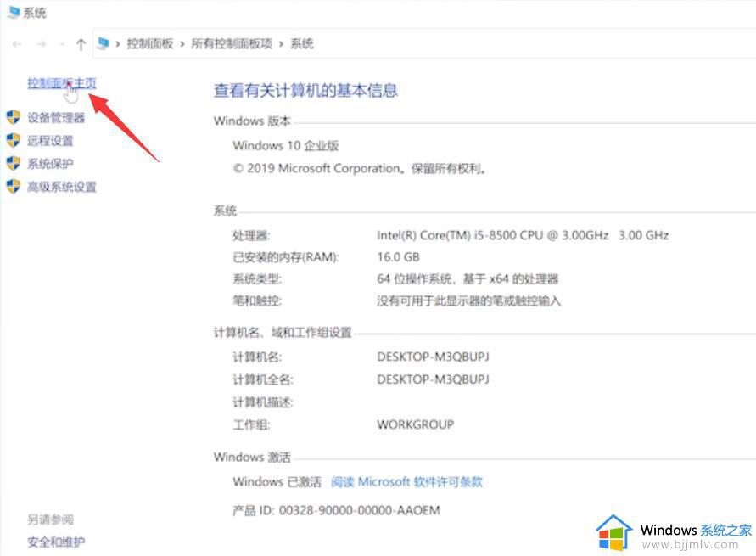
Task: Click shield icon beside 系统保护
Action: pos(14,164)
